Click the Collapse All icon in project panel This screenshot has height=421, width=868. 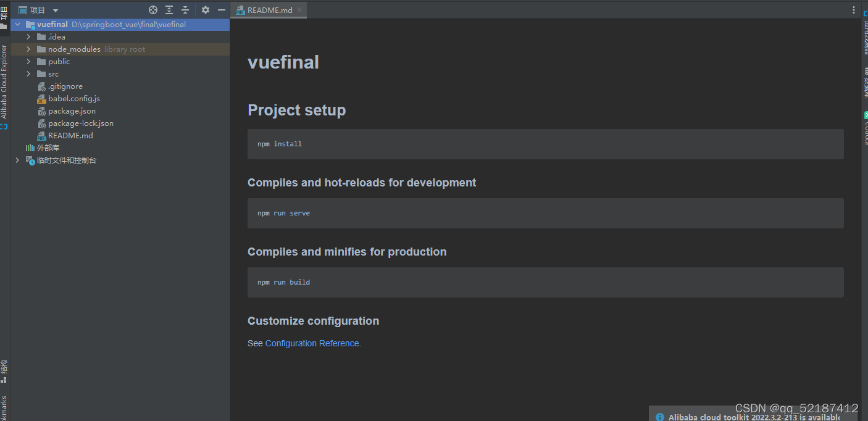[x=185, y=10]
